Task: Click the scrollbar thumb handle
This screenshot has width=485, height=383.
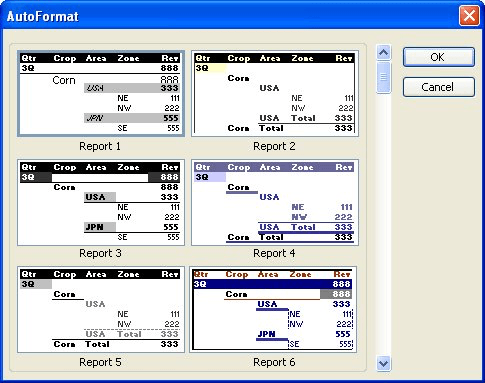Action: [383, 77]
